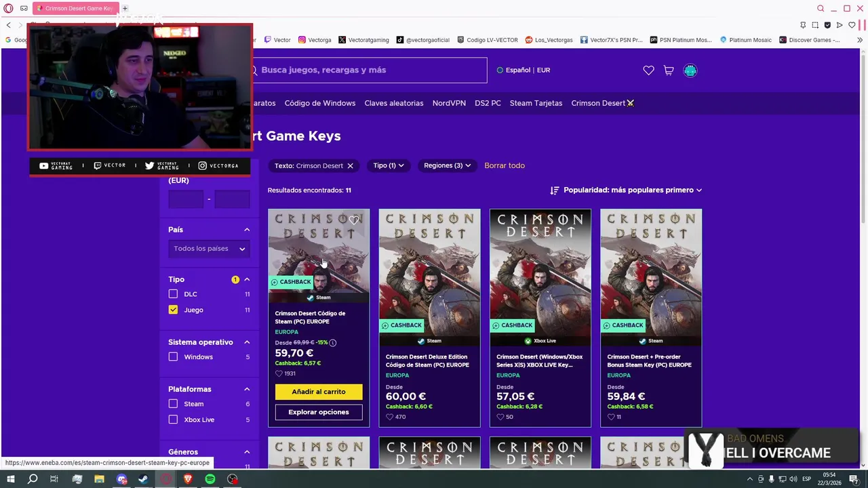Open the Crimson Desert + Pre-order Bonus title
This screenshot has width=868, height=488.
point(650,361)
